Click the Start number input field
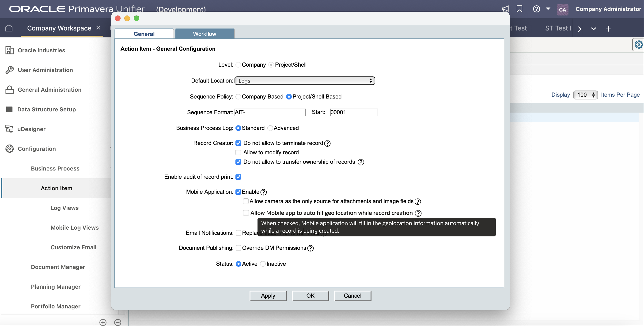Viewport: 644px width, 326px height. (x=354, y=113)
